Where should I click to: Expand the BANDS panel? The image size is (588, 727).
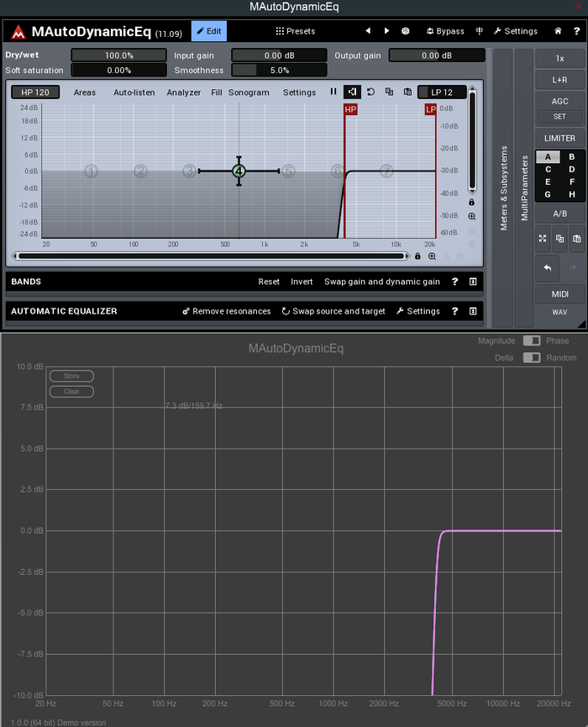473,282
